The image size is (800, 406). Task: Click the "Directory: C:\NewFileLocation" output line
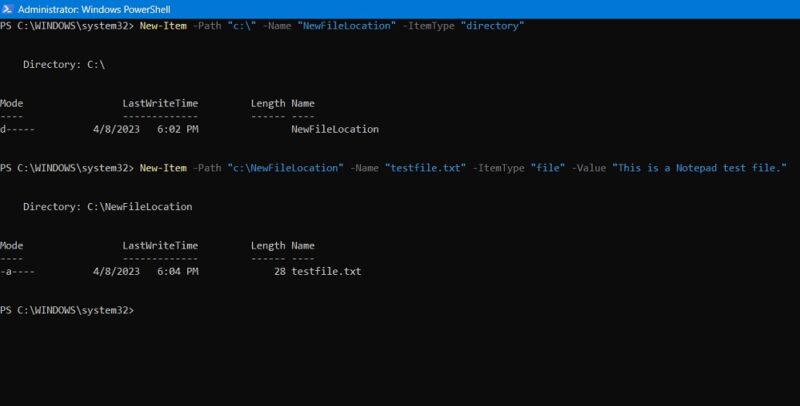pos(108,206)
